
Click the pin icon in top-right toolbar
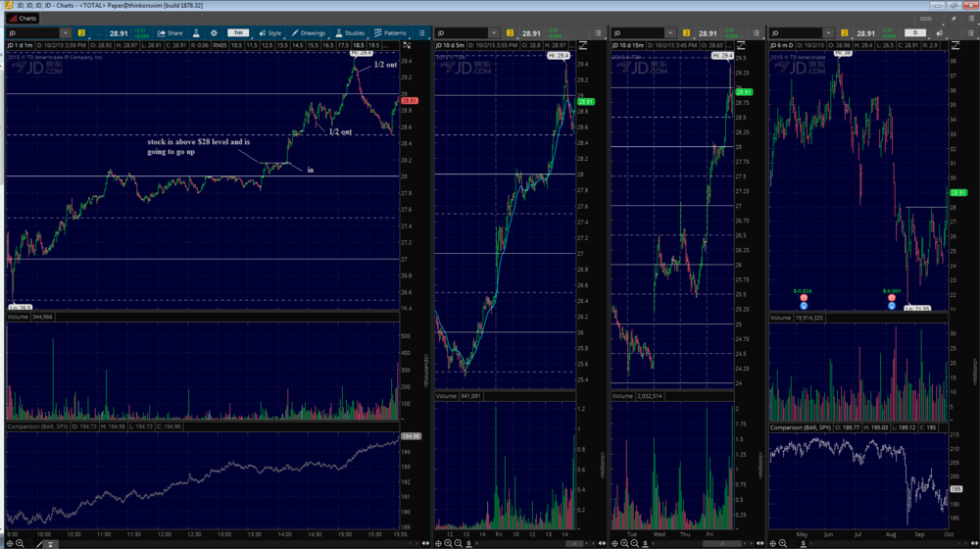point(954,19)
